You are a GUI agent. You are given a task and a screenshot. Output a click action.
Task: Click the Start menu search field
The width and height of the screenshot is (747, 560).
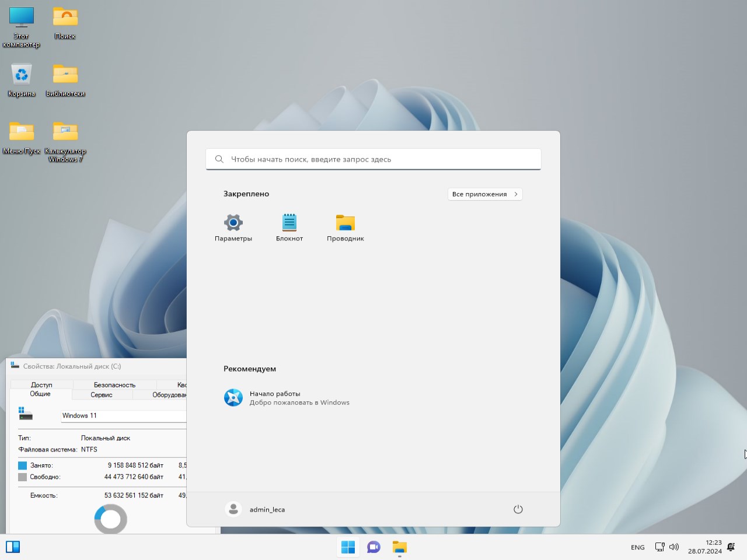point(373,159)
